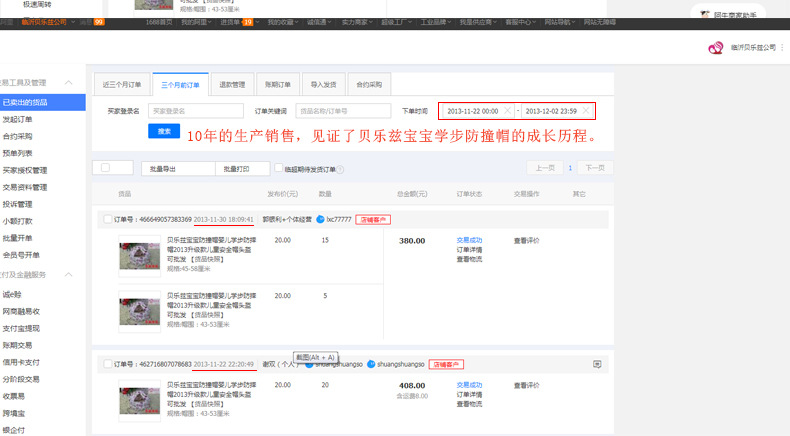Open 交易资料管理 in the sidebar
790x436 pixels.
point(25,187)
